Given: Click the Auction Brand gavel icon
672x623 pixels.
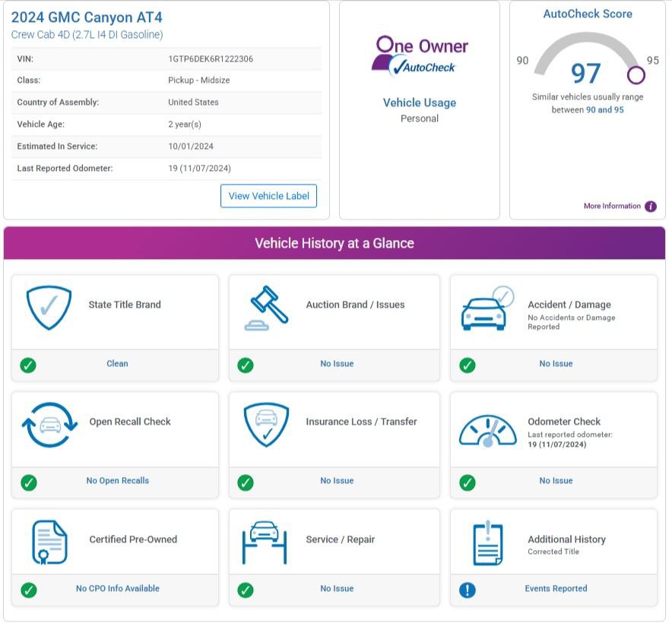Looking at the screenshot, I should coord(266,308).
